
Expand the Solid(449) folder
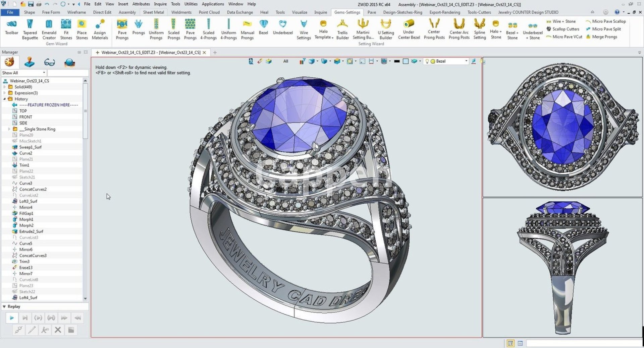[5, 87]
